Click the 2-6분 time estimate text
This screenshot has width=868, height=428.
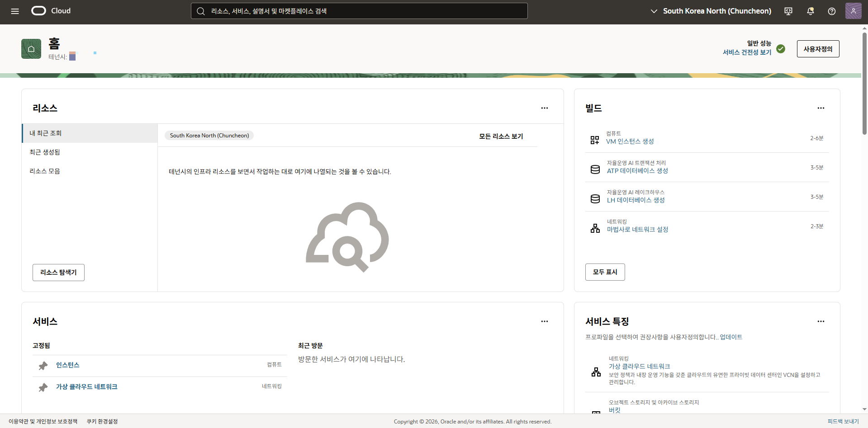[816, 138]
